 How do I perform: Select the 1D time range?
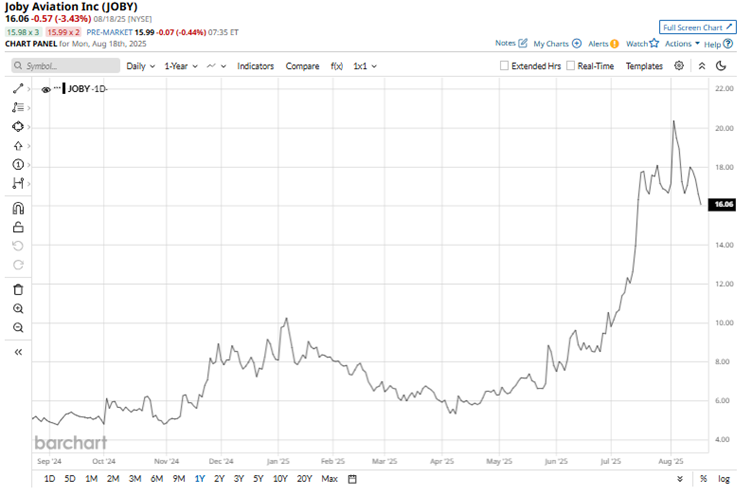[x=49, y=479]
